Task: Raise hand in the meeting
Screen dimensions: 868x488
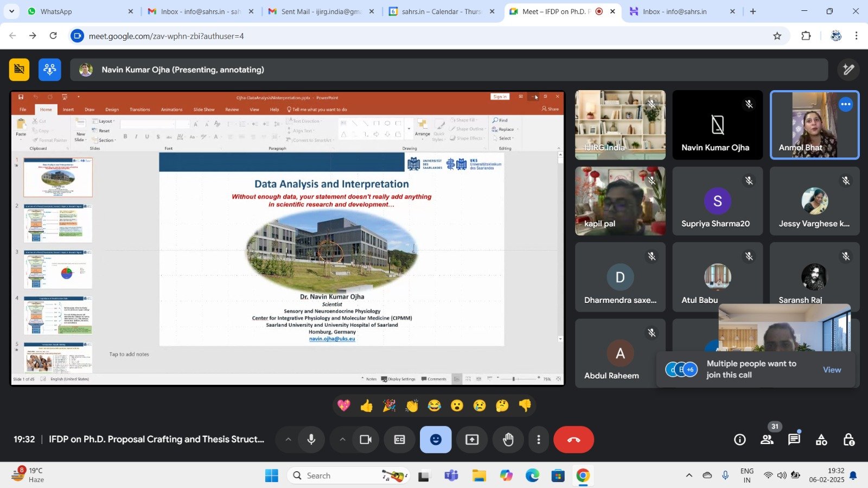Action: 508,440
